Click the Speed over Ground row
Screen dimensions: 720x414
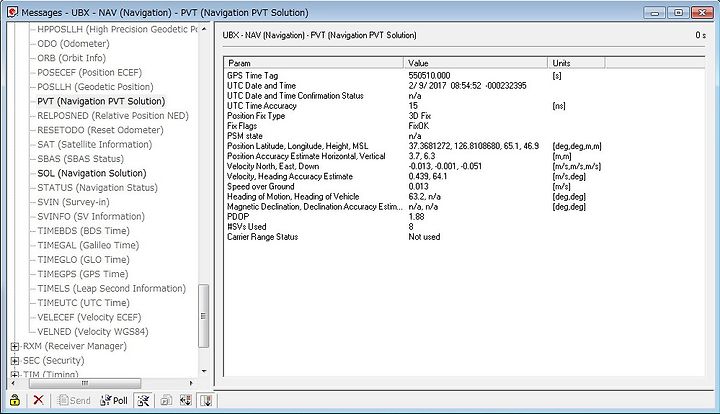pyautogui.click(x=464, y=187)
